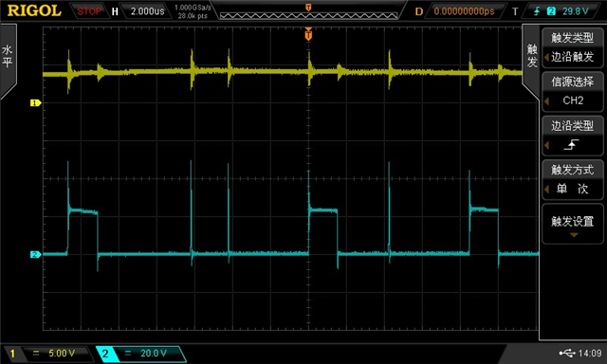Image resolution: width=607 pixels, height=364 pixels.
Task: Click the rising edge slope icon
Action: point(571,145)
